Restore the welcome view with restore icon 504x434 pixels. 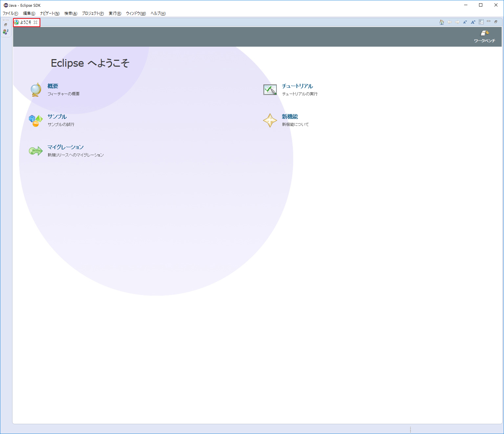click(496, 22)
